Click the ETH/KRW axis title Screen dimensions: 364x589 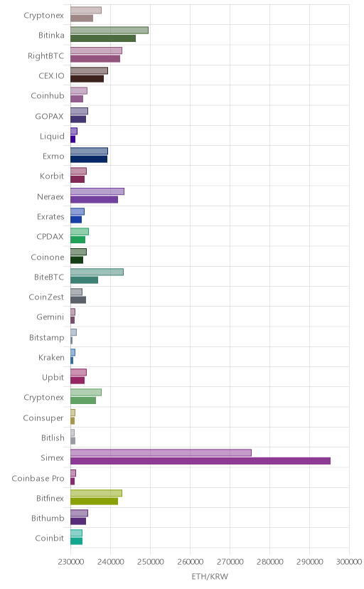coord(210,577)
